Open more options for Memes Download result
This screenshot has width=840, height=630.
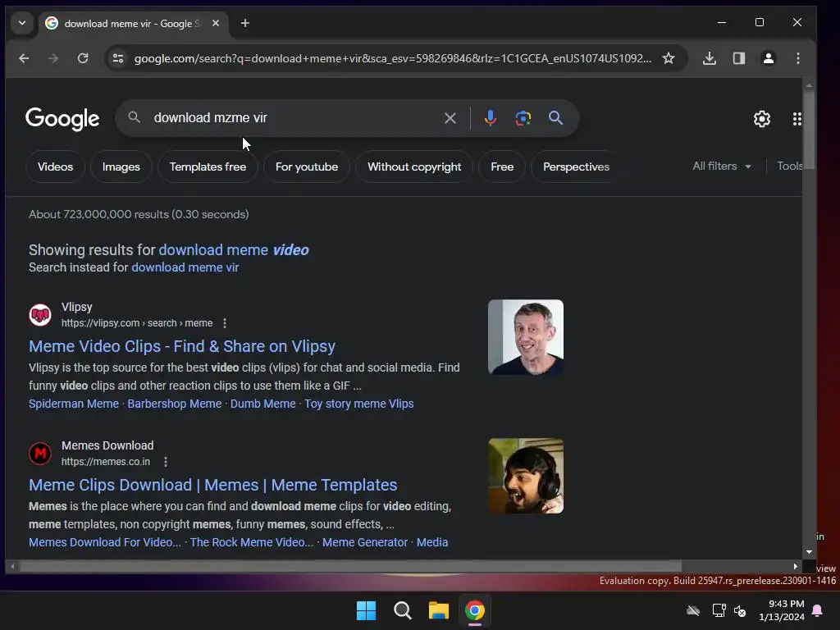tap(166, 461)
